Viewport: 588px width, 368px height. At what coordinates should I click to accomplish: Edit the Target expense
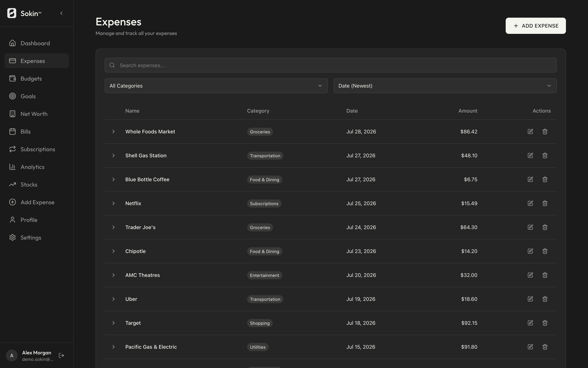click(x=530, y=323)
